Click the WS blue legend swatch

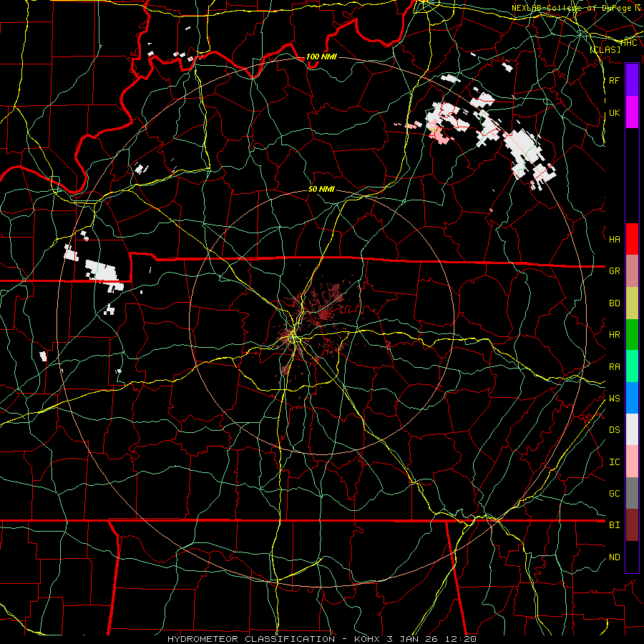(632, 398)
